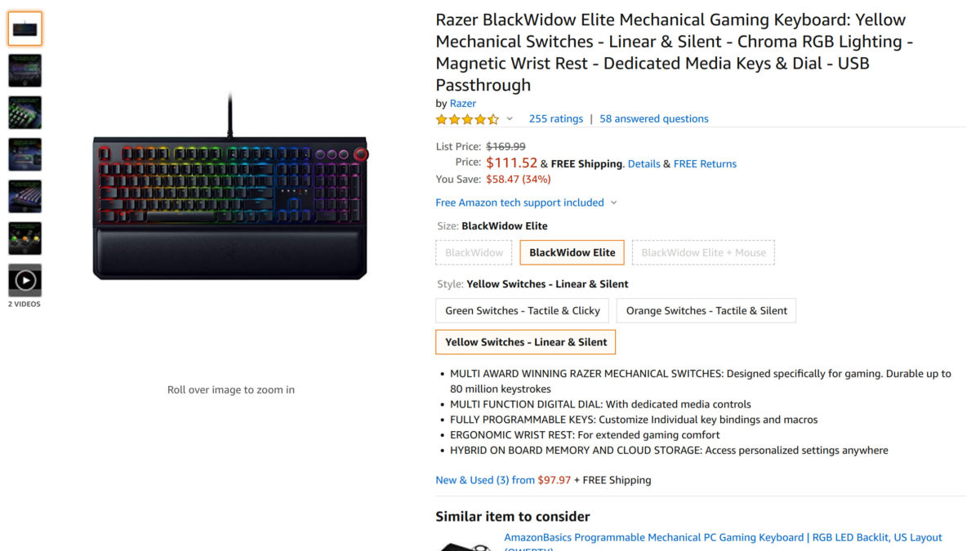Click FREE Returns details link
The width and height of the screenshot is (980, 551).
[705, 163]
